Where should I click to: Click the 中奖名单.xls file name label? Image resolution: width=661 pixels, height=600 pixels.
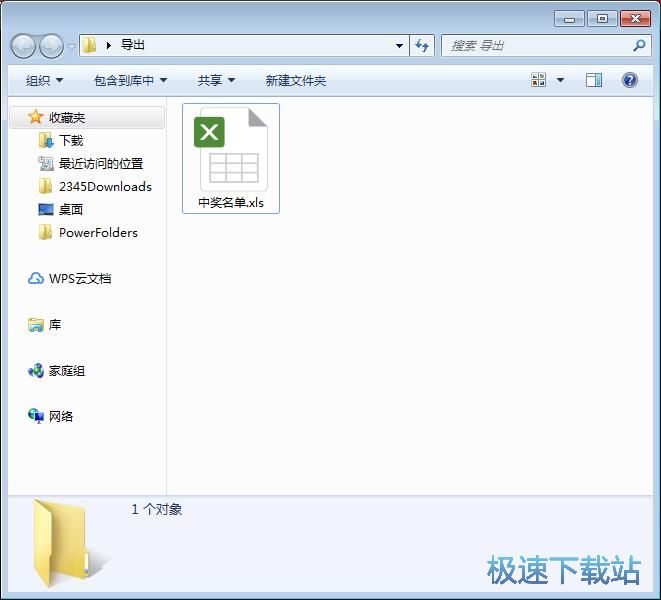point(231,203)
